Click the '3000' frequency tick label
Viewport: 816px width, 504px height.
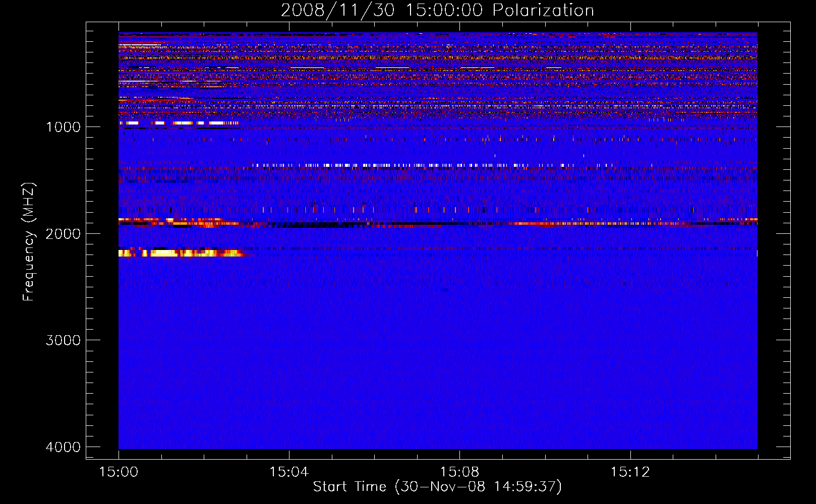(63, 340)
